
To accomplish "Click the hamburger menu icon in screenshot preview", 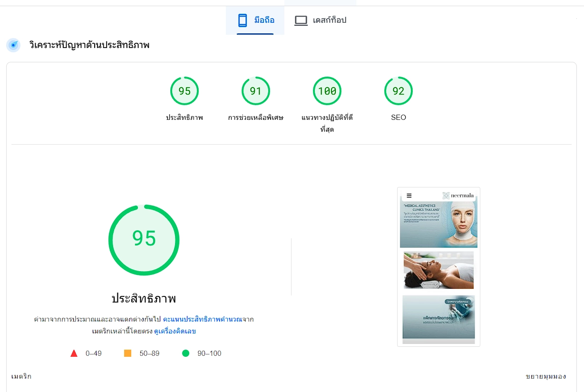I will (409, 195).
